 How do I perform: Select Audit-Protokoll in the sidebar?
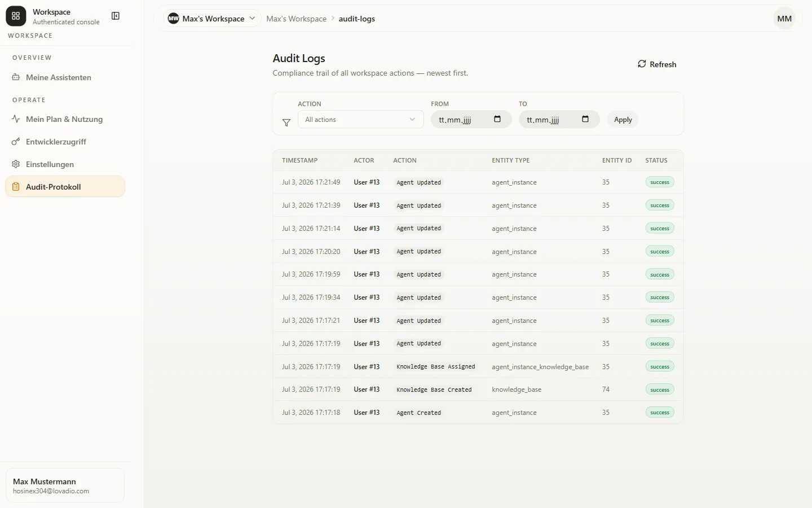(x=65, y=187)
